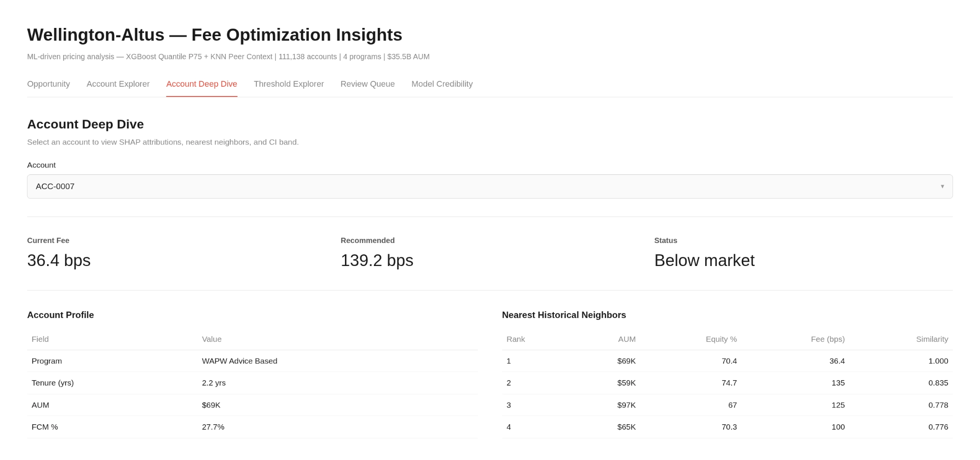Click the 125 fee cell
This screenshot has width=980, height=460.
pyautogui.click(x=838, y=405)
